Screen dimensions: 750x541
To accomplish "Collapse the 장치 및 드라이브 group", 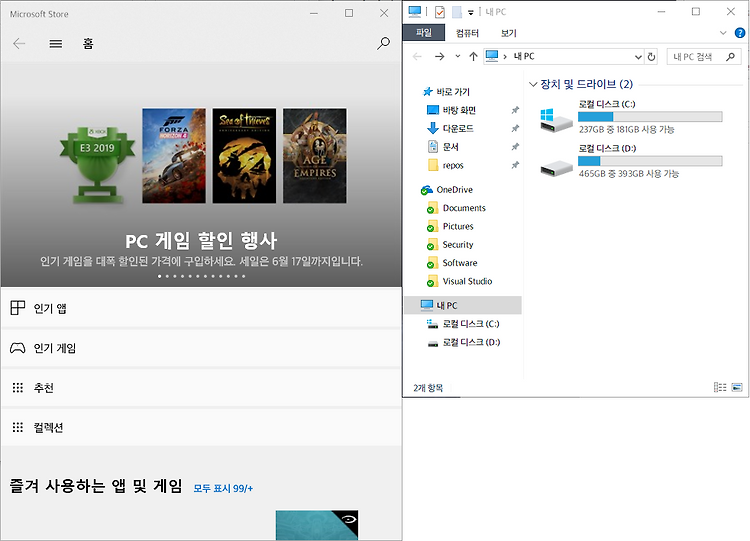I will pyautogui.click(x=533, y=85).
